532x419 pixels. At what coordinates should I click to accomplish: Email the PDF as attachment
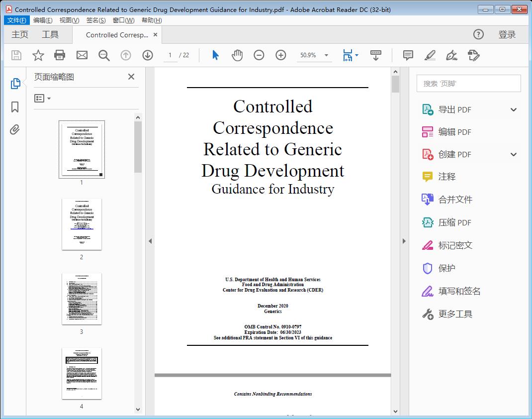(82, 55)
